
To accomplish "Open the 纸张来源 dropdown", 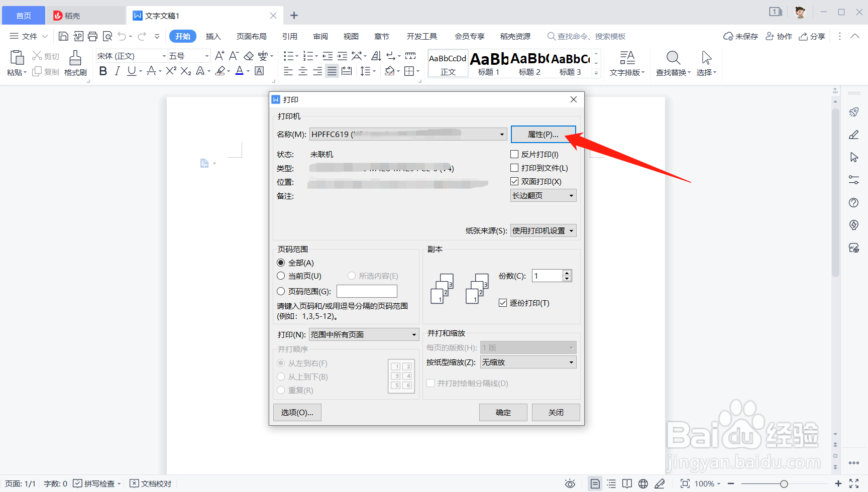I will point(572,230).
